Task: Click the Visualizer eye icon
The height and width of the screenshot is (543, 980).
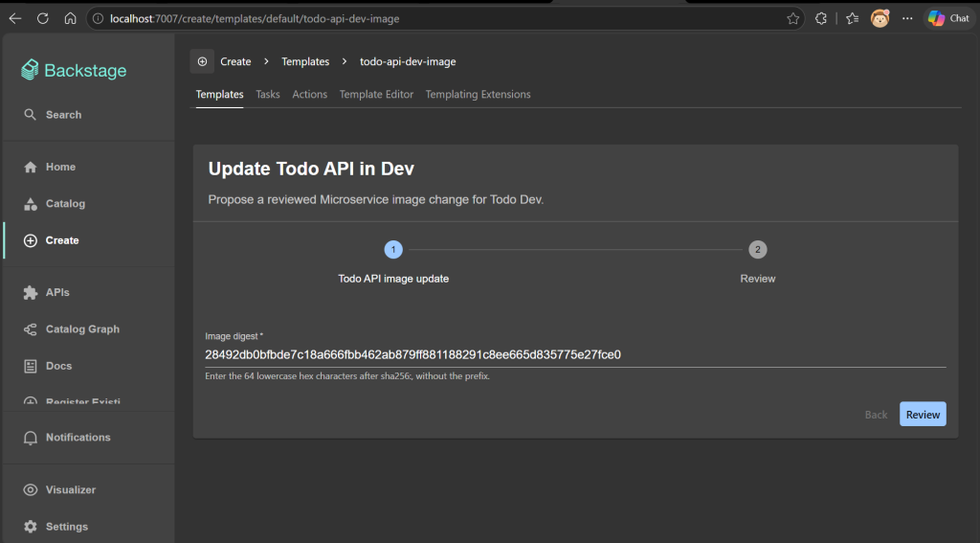Action: click(x=30, y=489)
